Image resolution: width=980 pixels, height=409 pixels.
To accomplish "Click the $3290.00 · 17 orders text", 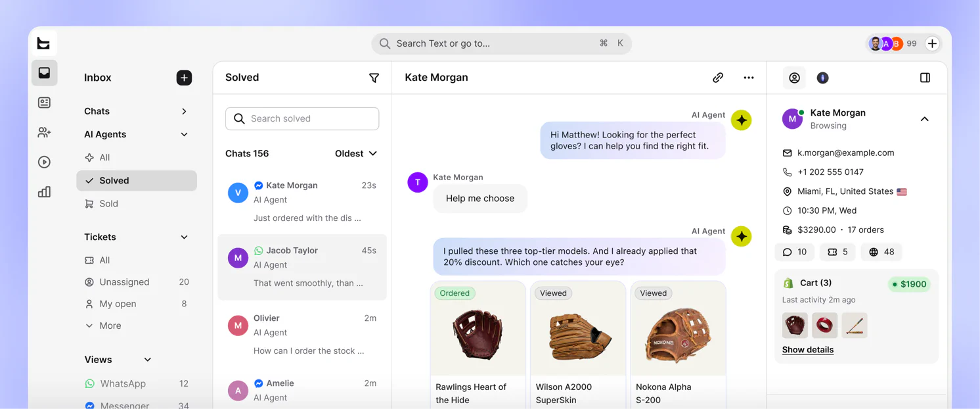I will (x=841, y=230).
